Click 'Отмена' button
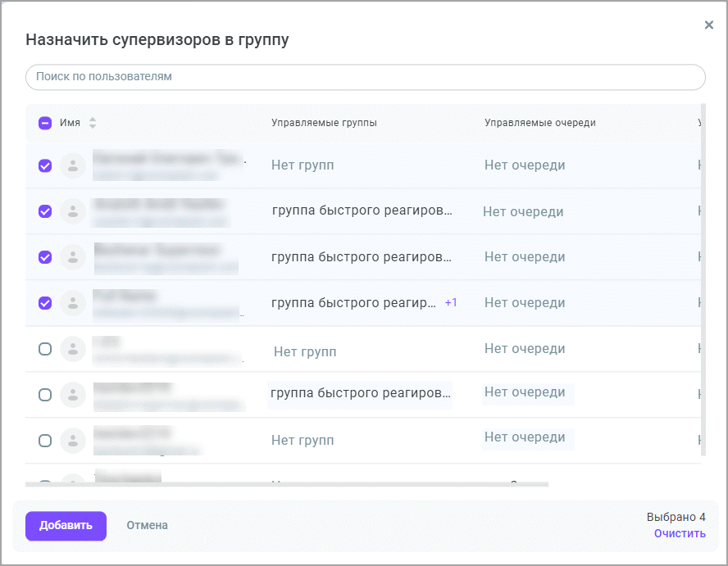This screenshot has height=566, width=728. tap(148, 526)
